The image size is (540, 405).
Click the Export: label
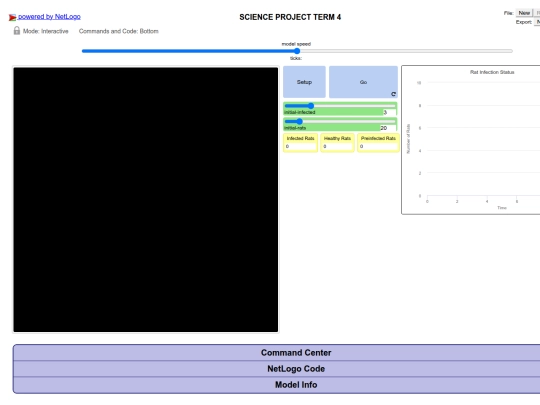tap(523, 22)
